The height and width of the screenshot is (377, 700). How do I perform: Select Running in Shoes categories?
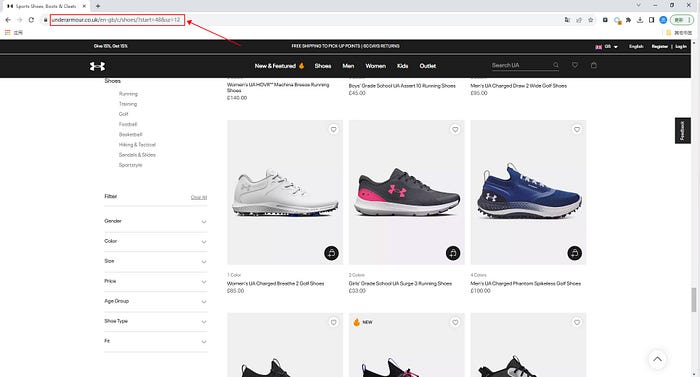pyautogui.click(x=128, y=94)
